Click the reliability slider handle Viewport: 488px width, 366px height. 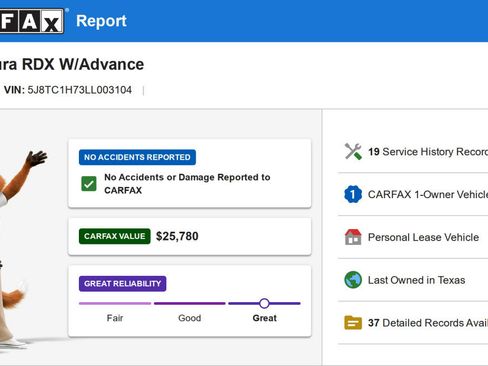click(264, 303)
